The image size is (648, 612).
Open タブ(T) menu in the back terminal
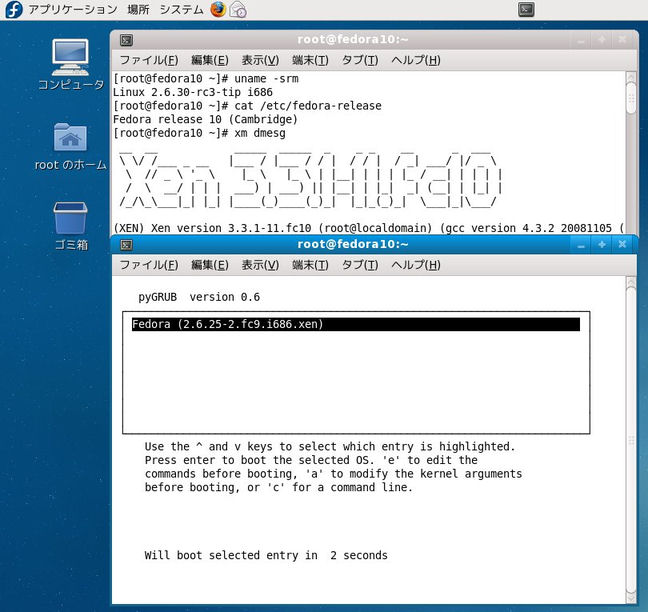[x=360, y=60]
